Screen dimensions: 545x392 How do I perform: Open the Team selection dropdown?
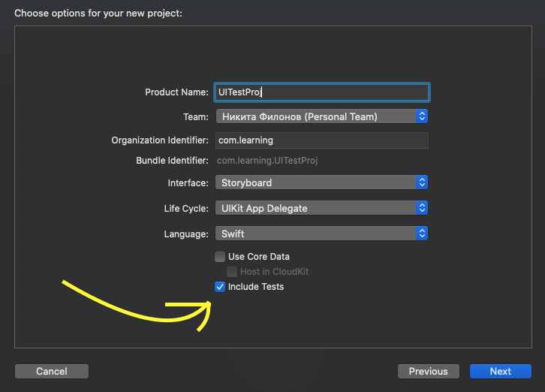[x=317, y=116]
